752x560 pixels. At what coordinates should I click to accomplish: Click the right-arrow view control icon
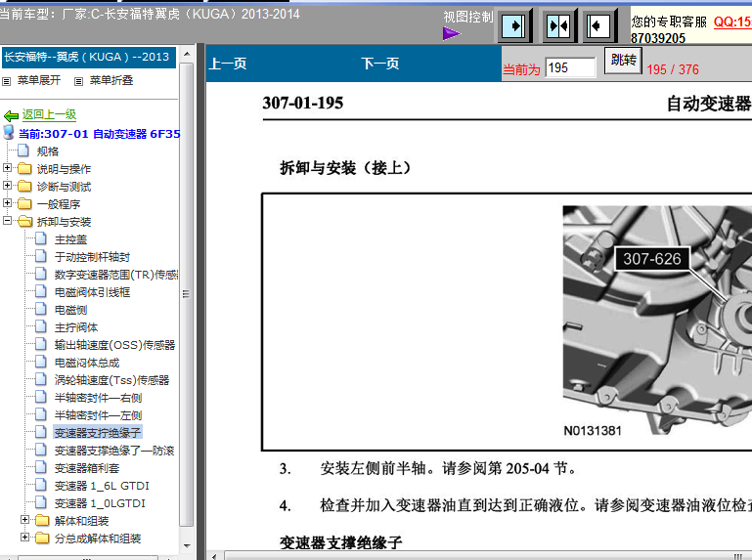point(514,25)
